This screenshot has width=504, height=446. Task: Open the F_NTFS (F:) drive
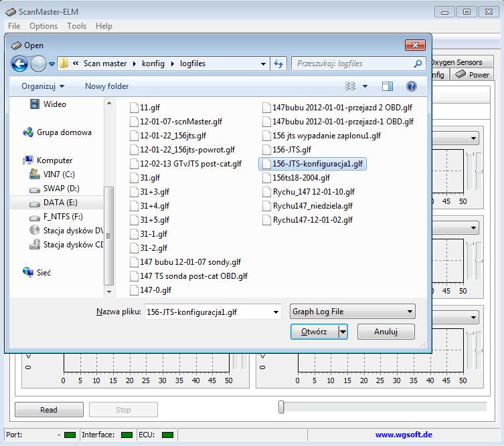point(56,217)
